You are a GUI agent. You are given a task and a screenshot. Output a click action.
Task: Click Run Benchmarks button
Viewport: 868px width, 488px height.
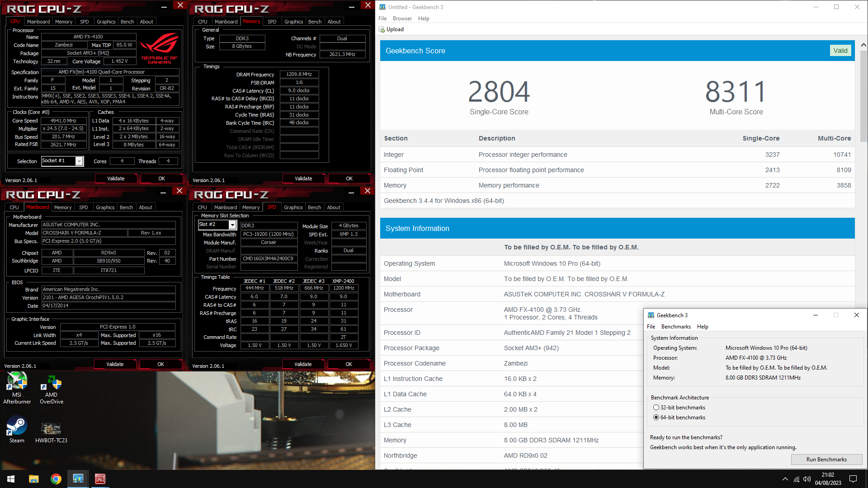pos(826,460)
